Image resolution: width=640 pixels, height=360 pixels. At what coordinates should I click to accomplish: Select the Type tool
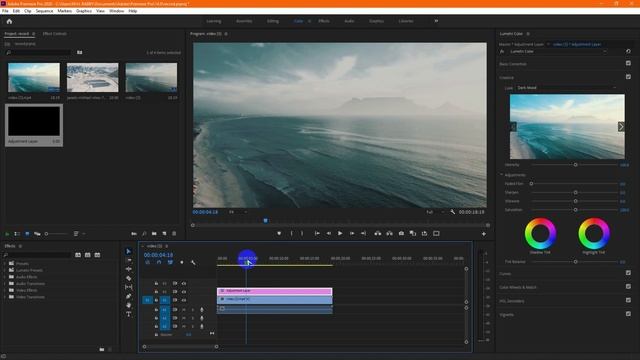click(129, 314)
